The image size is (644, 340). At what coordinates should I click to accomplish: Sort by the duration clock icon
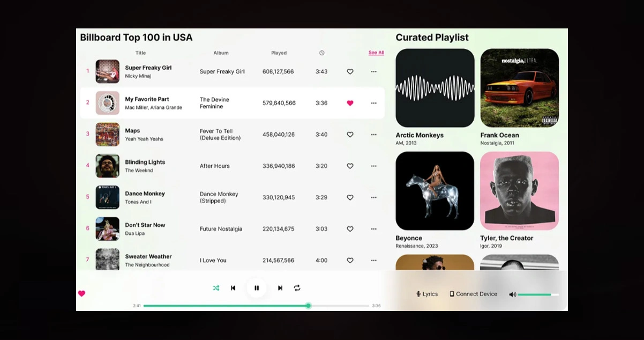pos(321,53)
